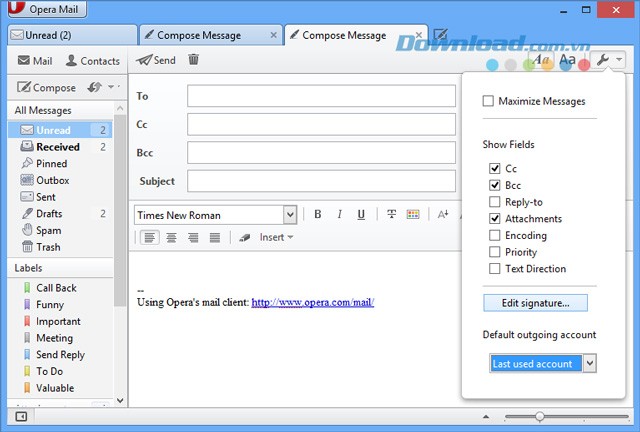
Task: Apply strikethrough text formatting
Action: (x=391, y=214)
